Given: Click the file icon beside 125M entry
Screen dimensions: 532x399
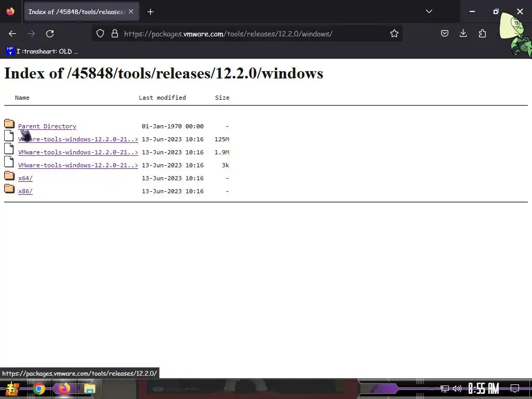Looking at the screenshot, I should coord(9,136).
